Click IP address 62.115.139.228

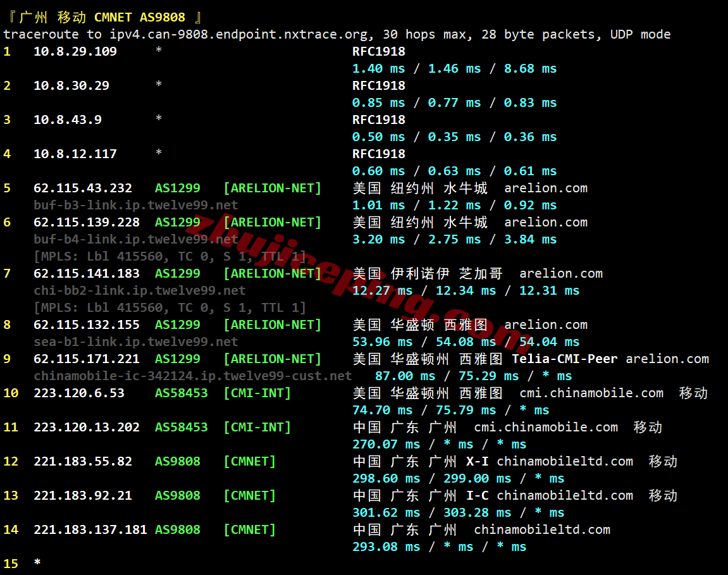click(x=87, y=223)
